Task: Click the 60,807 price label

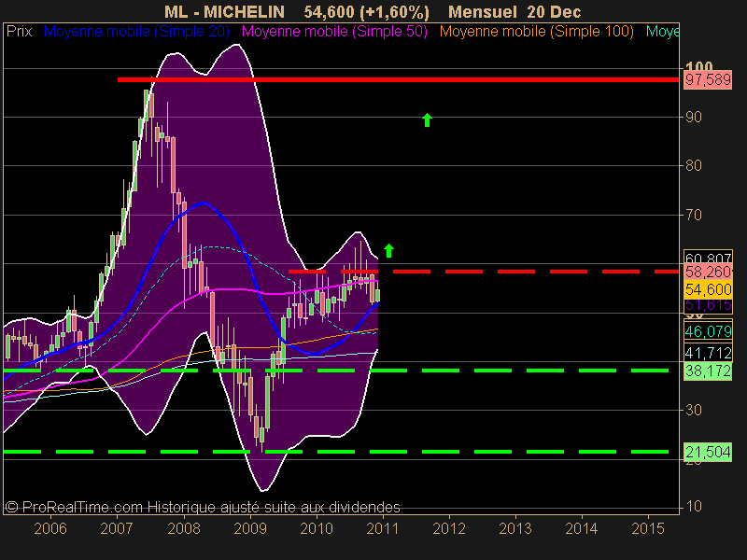Action: 708,258
